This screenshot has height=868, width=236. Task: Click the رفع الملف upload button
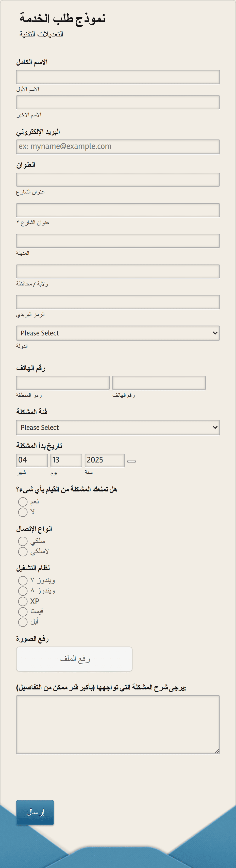[74, 659]
